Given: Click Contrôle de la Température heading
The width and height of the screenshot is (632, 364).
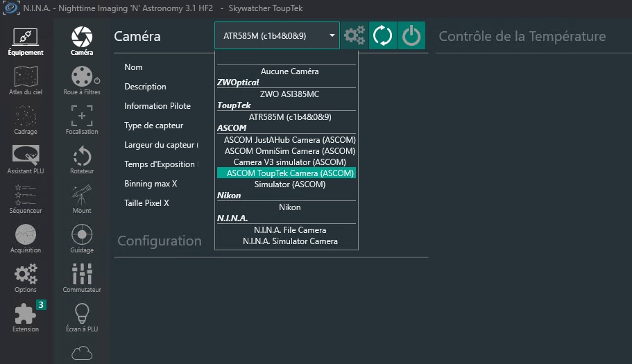Looking at the screenshot, I should pyautogui.click(x=522, y=36).
